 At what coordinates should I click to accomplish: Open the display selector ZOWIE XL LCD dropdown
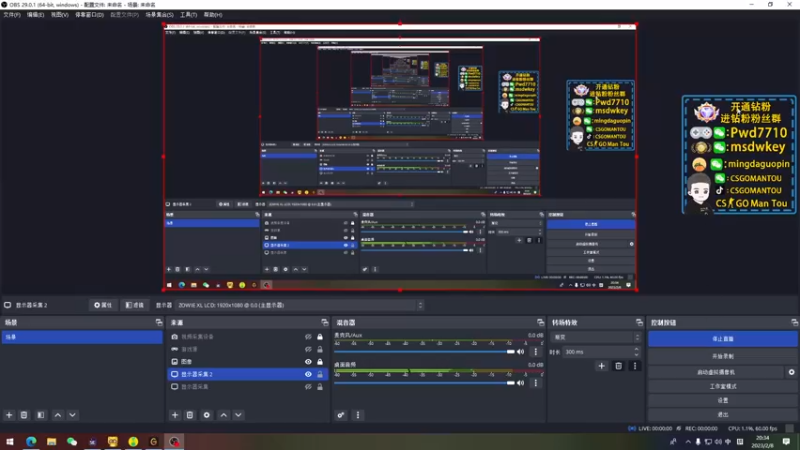click(299, 305)
